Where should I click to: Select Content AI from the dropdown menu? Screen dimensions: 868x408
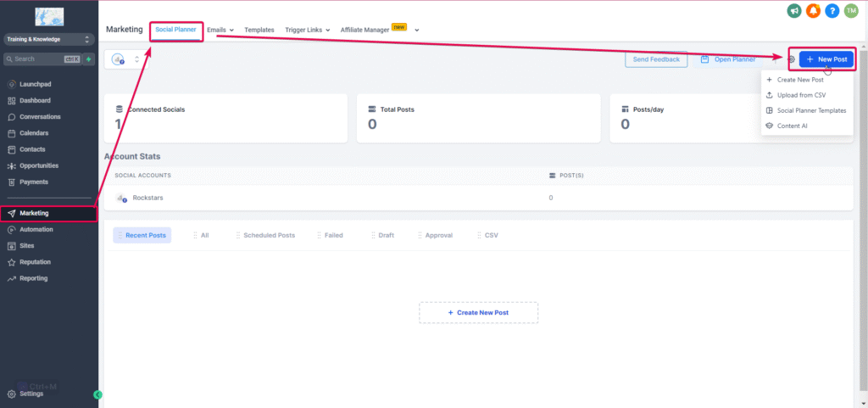pyautogui.click(x=792, y=126)
